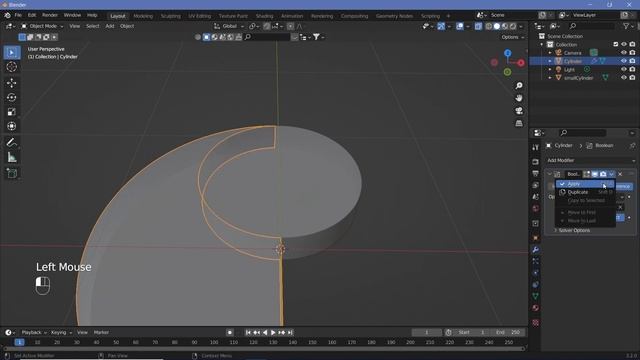
Task: Toggle Collection exclude checkbox
Action: pos(616,44)
